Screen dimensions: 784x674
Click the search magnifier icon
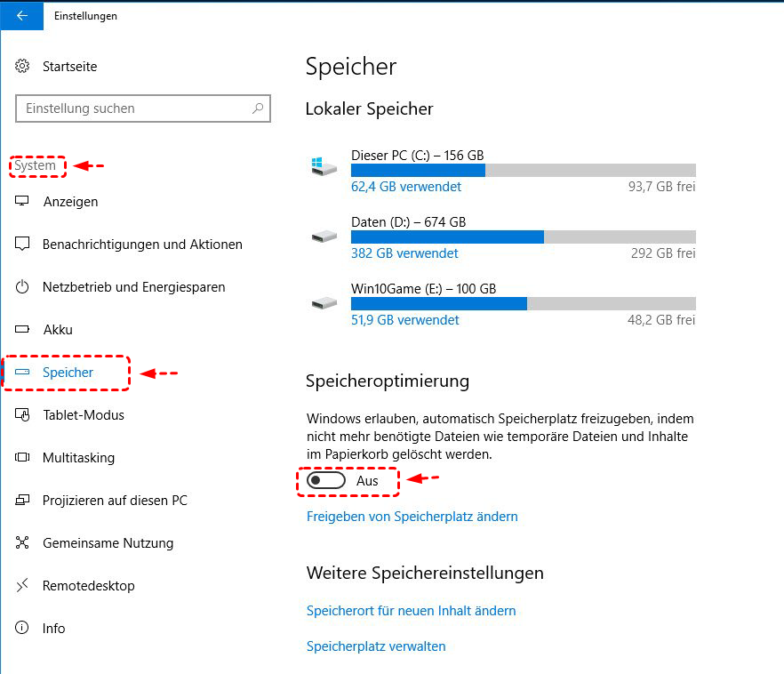coord(258,108)
